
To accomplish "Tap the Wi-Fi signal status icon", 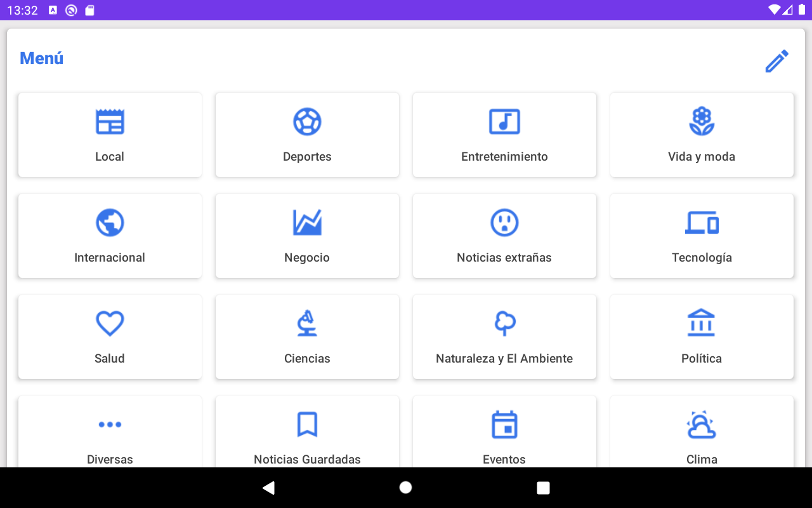I will pyautogui.click(x=774, y=10).
